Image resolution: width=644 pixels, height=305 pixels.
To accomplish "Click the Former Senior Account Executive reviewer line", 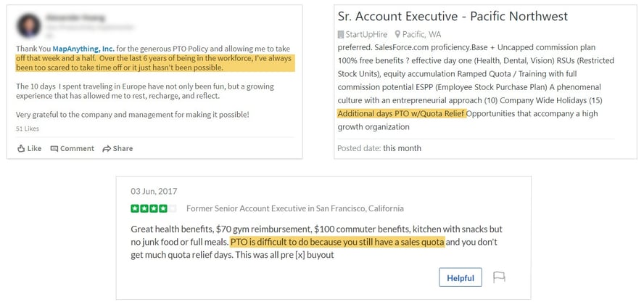I will tap(294, 208).
